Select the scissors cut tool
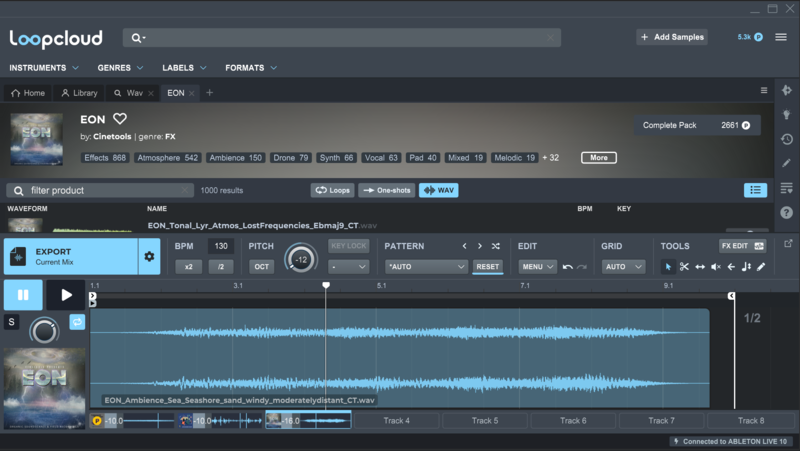The width and height of the screenshot is (800, 451). coord(684,267)
